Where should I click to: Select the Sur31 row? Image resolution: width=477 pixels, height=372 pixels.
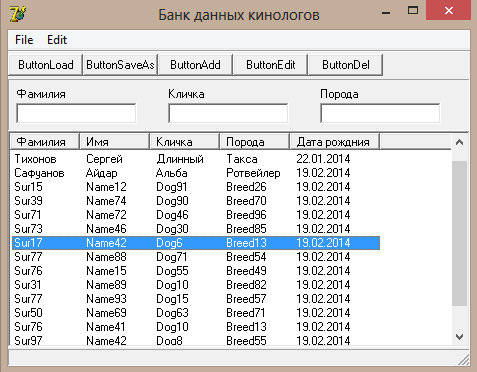click(x=196, y=285)
